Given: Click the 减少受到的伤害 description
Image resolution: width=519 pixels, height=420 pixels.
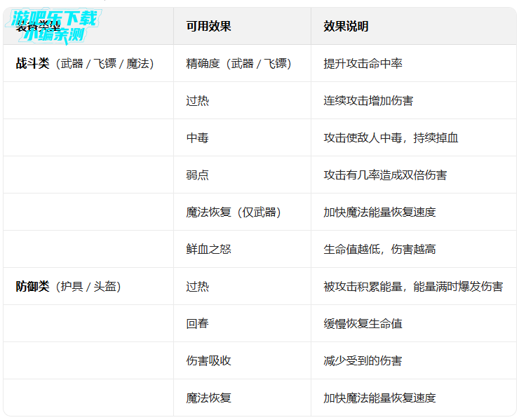Looking at the screenshot, I should 363,361.
